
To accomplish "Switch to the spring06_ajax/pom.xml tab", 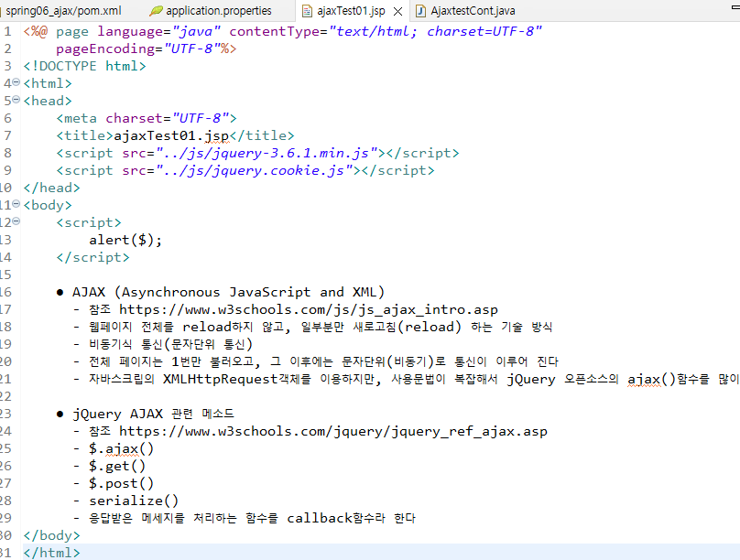I will [x=63, y=10].
